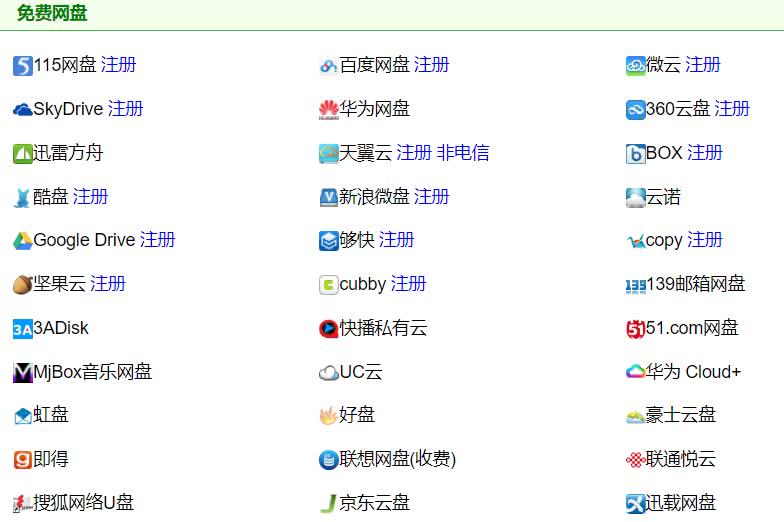Viewport: 784px width, 522px height.
Task: Open the 快播私有云 link
Action: tap(384, 328)
